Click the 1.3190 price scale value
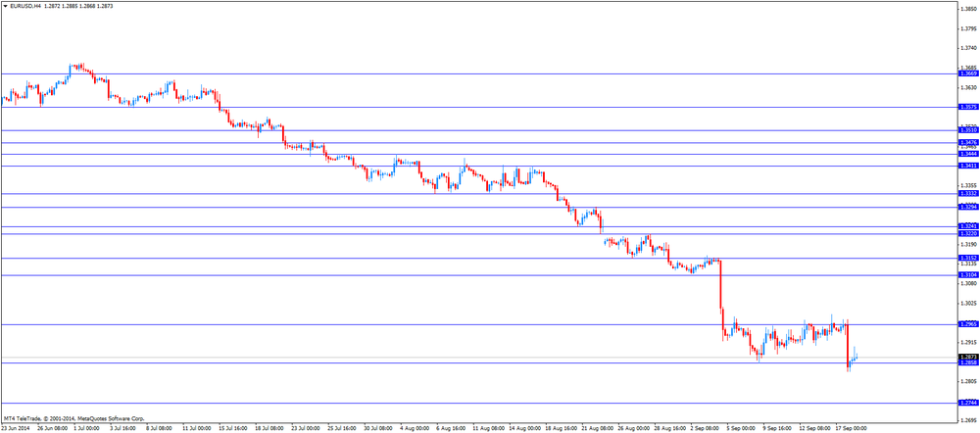Image resolution: width=980 pixels, height=433 pixels. click(x=969, y=244)
